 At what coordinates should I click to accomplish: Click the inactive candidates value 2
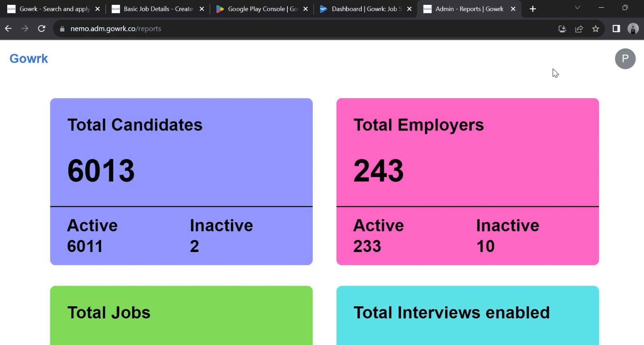pos(194,246)
